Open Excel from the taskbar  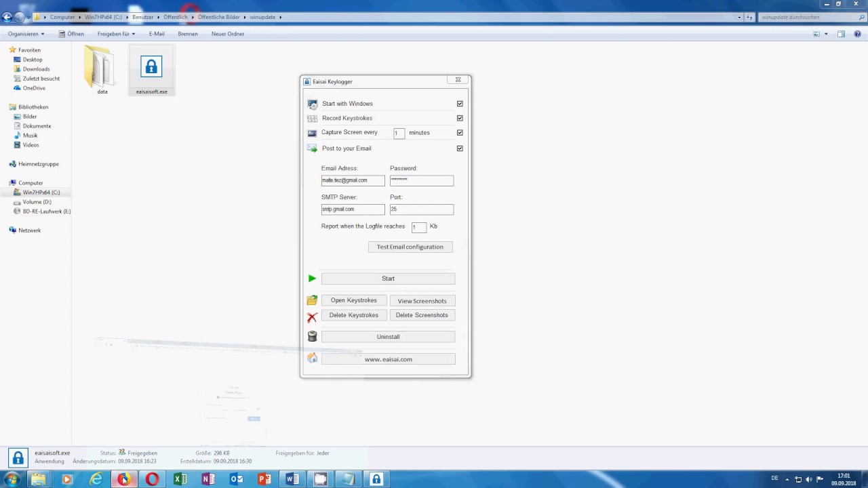click(x=180, y=479)
